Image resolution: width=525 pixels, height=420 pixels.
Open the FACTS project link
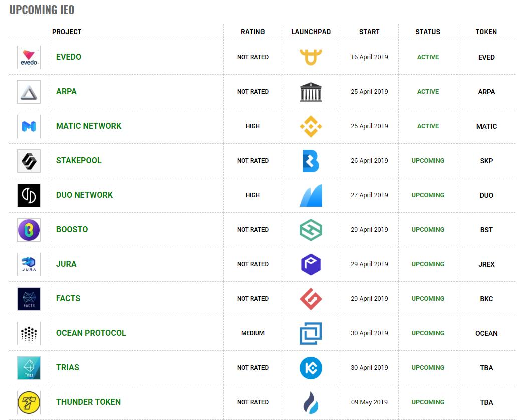click(68, 298)
